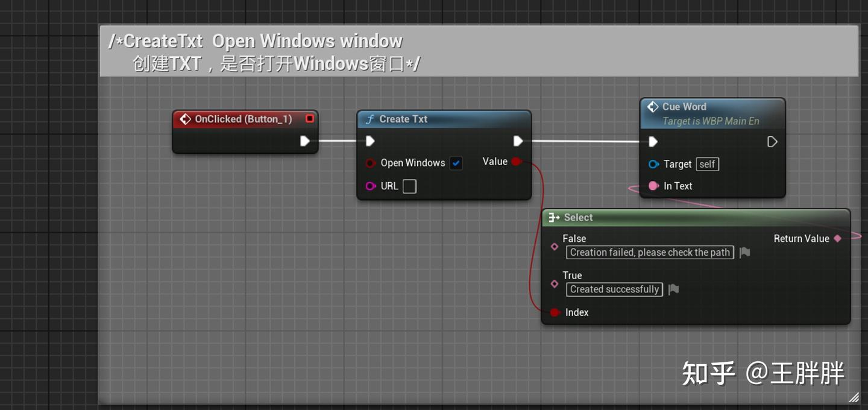
Task: Select the CreateTxt comment box header
Action: click(x=479, y=51)
